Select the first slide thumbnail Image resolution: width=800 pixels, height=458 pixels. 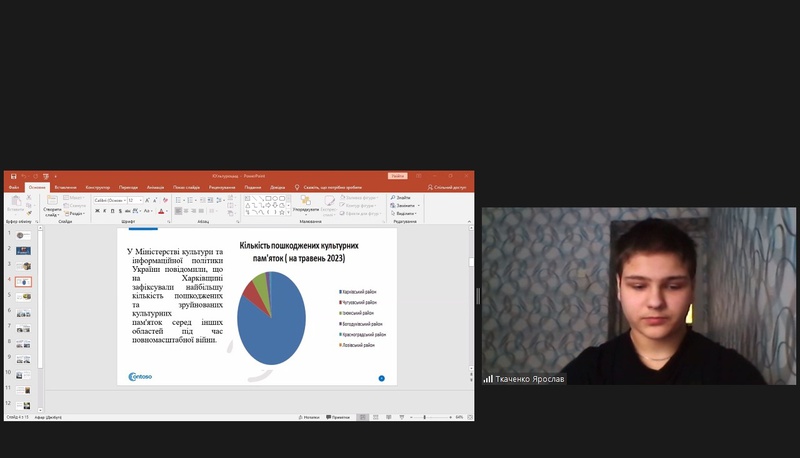[x=22, y=234]
